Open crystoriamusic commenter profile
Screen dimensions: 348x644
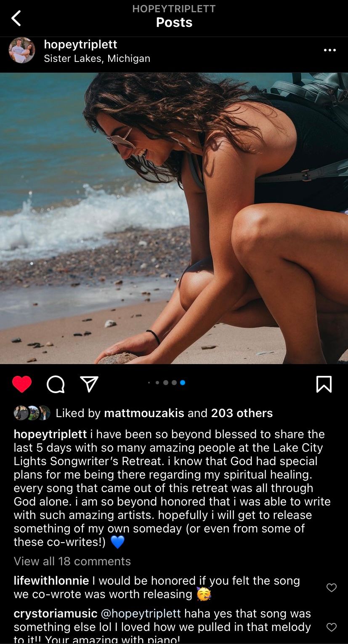coord(56,614)
